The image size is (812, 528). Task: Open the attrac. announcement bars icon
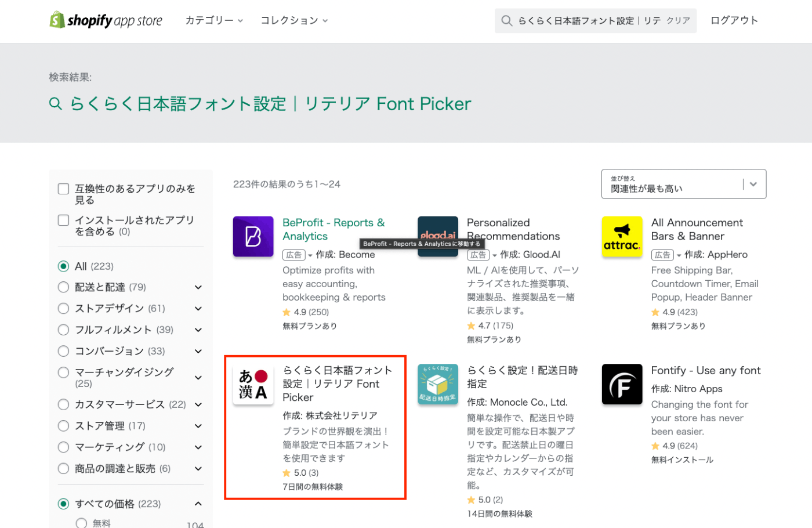coord(622,236)
